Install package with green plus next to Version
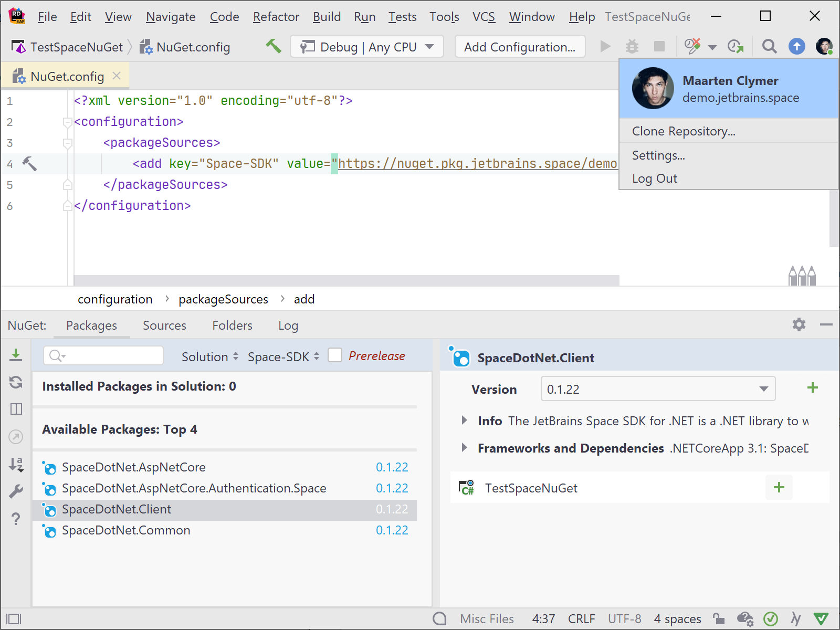 pyautogui.click(x=813, y=388)
